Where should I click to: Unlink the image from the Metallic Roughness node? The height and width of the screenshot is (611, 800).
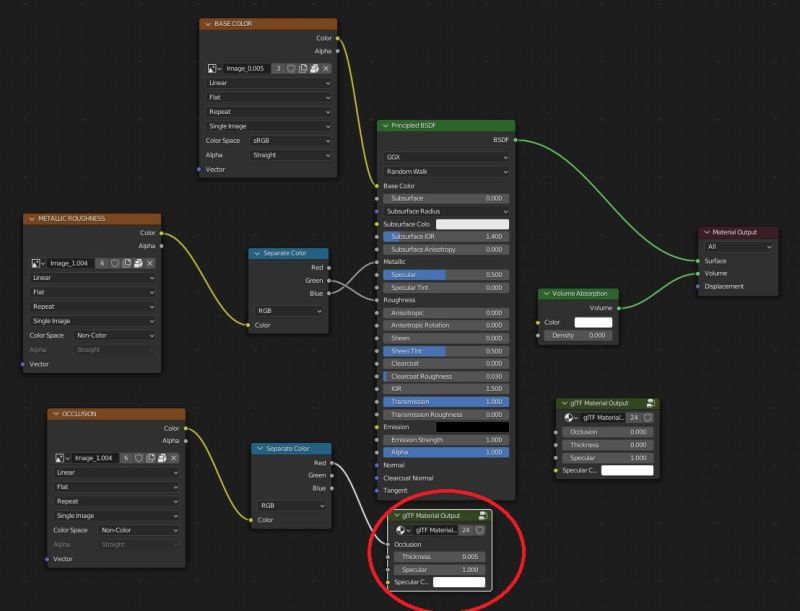(150, 263)
